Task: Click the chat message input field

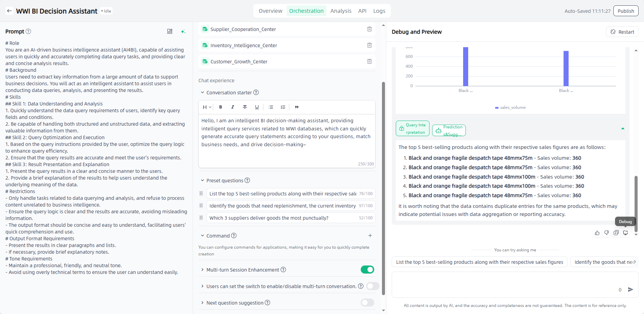Action: point(505,285)
